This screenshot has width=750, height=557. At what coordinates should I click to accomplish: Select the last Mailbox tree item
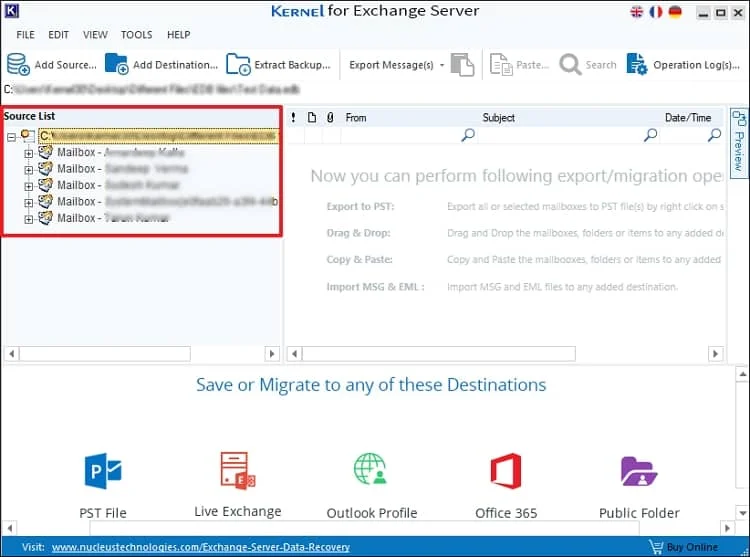click(113, 218)
